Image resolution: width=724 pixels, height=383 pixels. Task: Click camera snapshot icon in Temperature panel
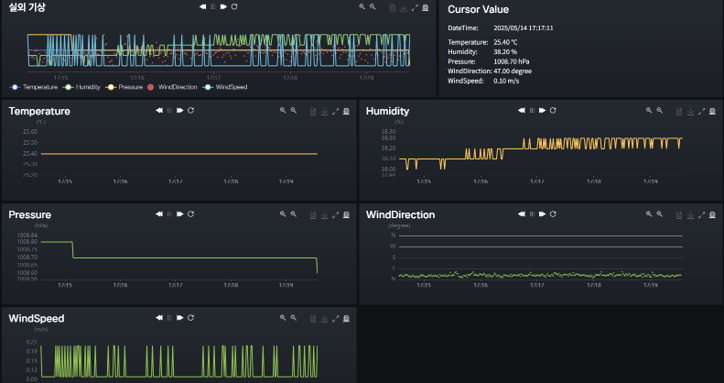(x=346, y=112)
